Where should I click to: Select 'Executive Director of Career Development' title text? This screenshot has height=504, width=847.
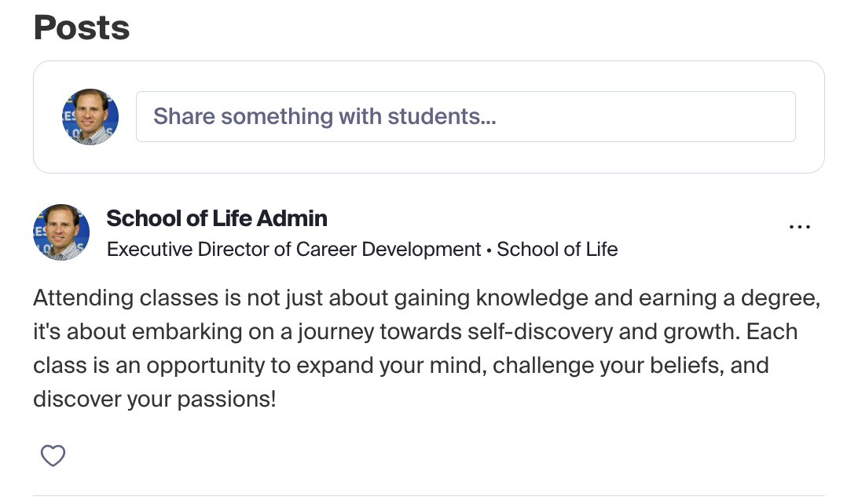294,250
